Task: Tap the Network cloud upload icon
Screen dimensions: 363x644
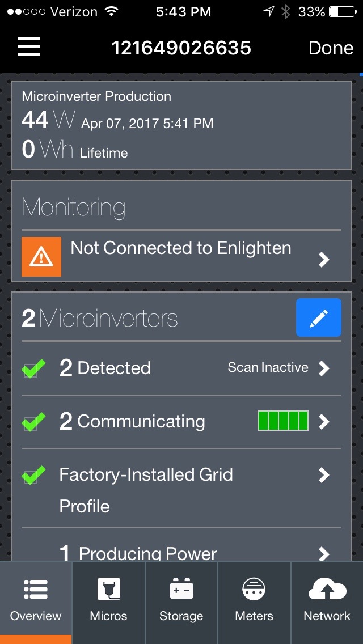Action: pos(327,590)
